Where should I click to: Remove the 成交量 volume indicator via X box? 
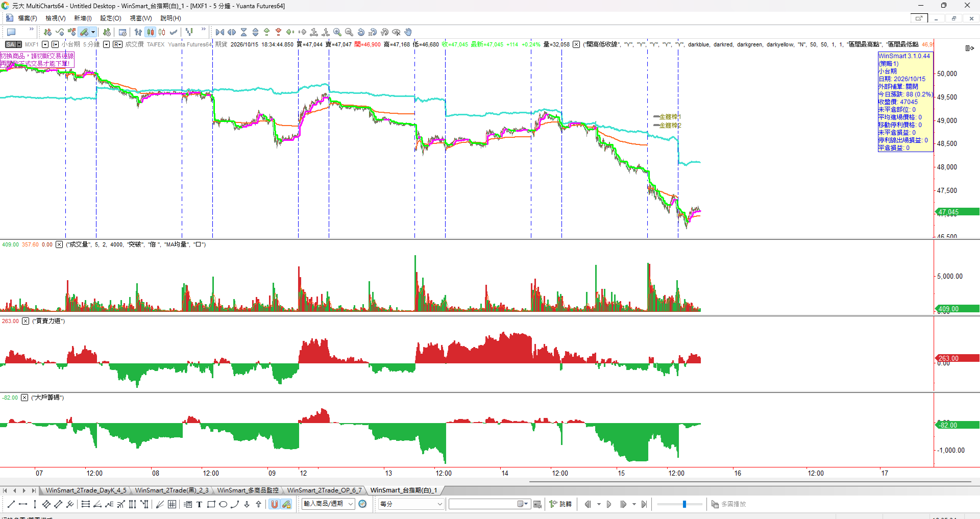[59, 244]
